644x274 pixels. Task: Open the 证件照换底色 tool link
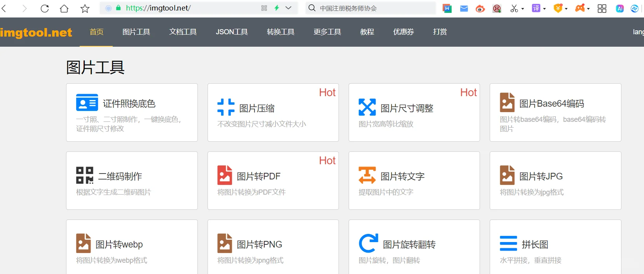click(129, 104)
